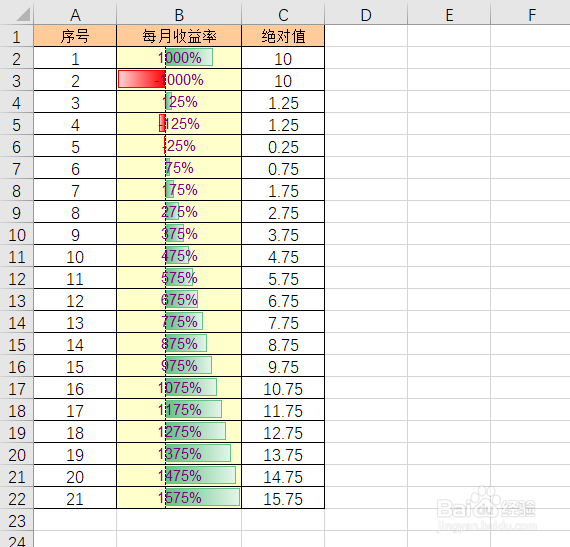Click absolute value cell 2.75
The height and width of the screenshot is (547, 570).
tap(283, 212)
